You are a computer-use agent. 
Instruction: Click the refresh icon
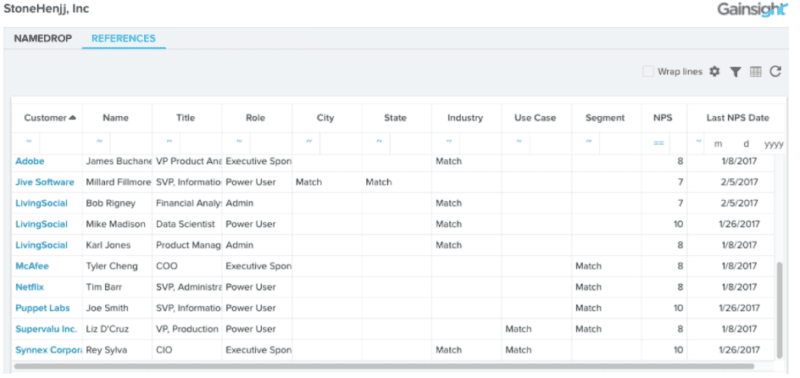(x=776, y=72)
